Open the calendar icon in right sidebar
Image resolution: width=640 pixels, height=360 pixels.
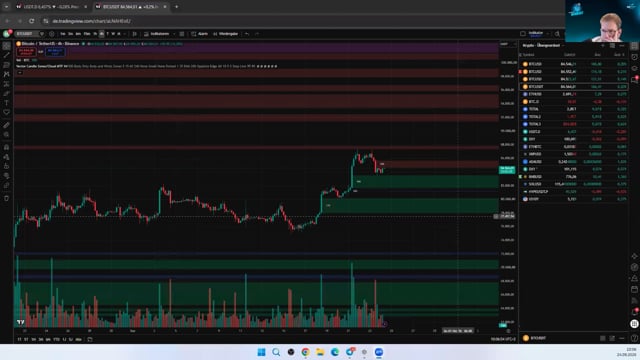tap(634, 289)
